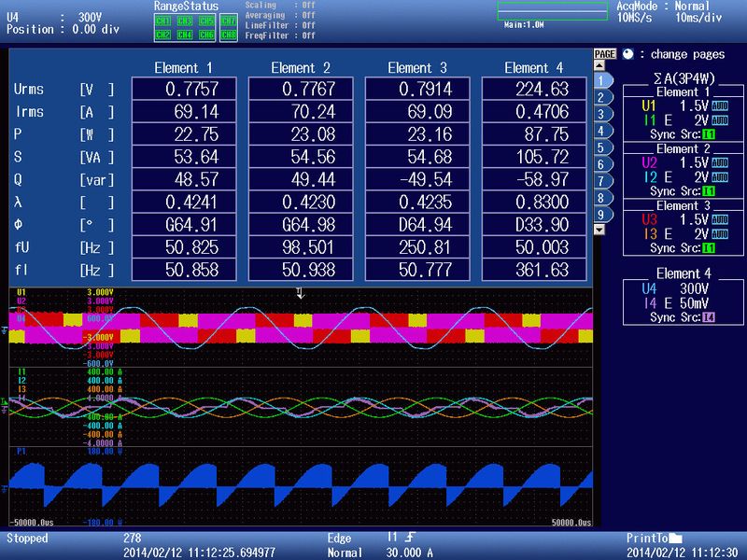Image resolution: width=747 pixels, height=560 pixels.
Task: Click the change pages knob icon
Action: (x=627, y=54)
